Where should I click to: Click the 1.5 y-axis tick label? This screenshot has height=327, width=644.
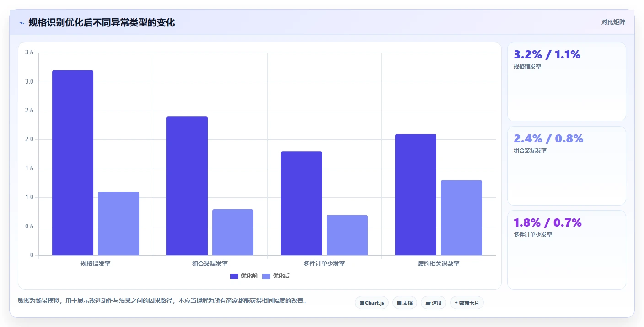pos(29,169)
